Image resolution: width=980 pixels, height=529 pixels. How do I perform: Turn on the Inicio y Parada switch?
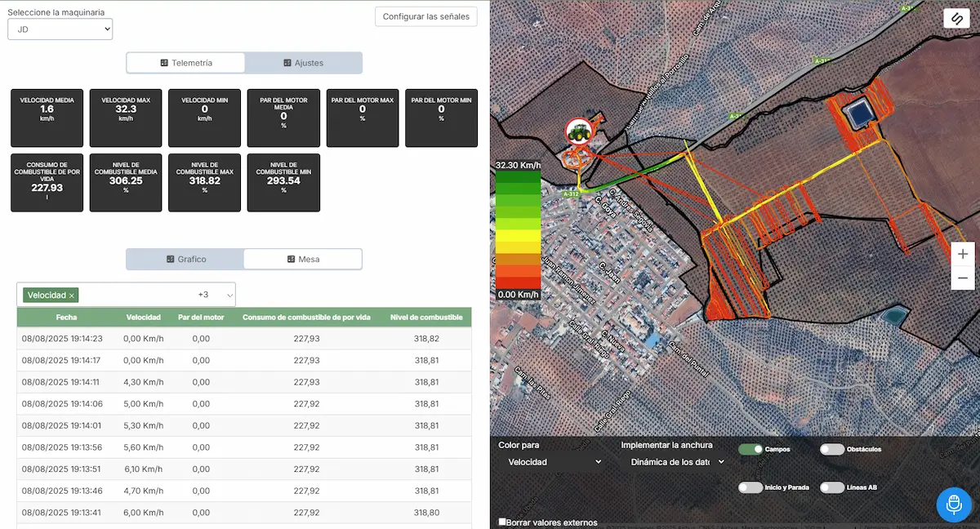click(x=750, y=487)
